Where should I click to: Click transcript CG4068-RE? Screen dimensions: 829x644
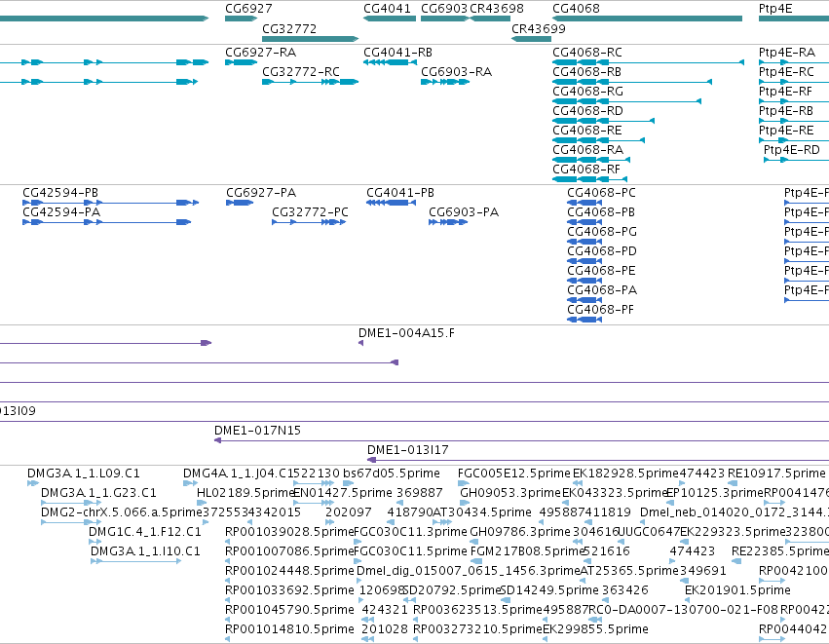586,131
